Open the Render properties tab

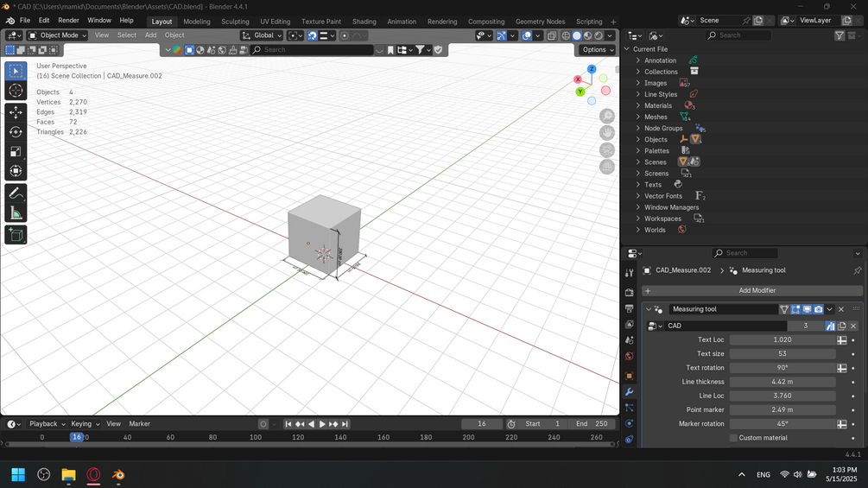click(629, 292)
